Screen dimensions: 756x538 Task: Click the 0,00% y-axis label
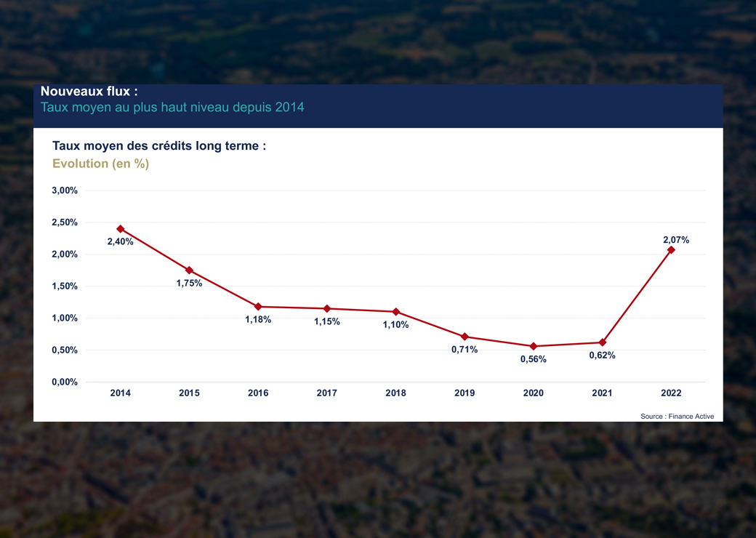(65, 382)
